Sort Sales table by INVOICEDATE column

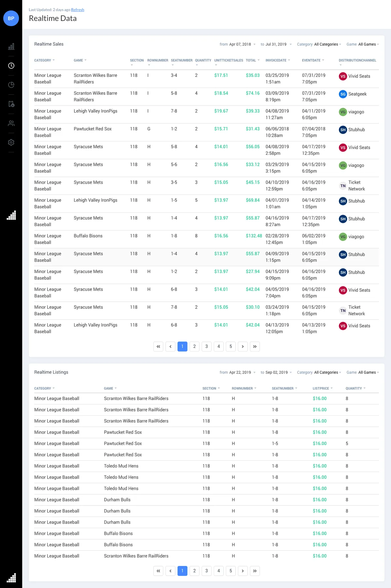(278, 60)
